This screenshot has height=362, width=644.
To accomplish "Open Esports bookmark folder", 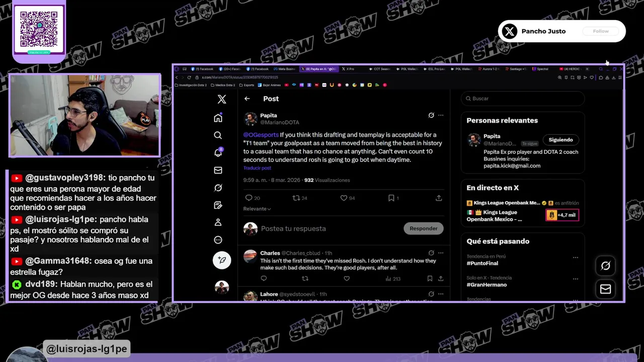I will click(247, 85).
